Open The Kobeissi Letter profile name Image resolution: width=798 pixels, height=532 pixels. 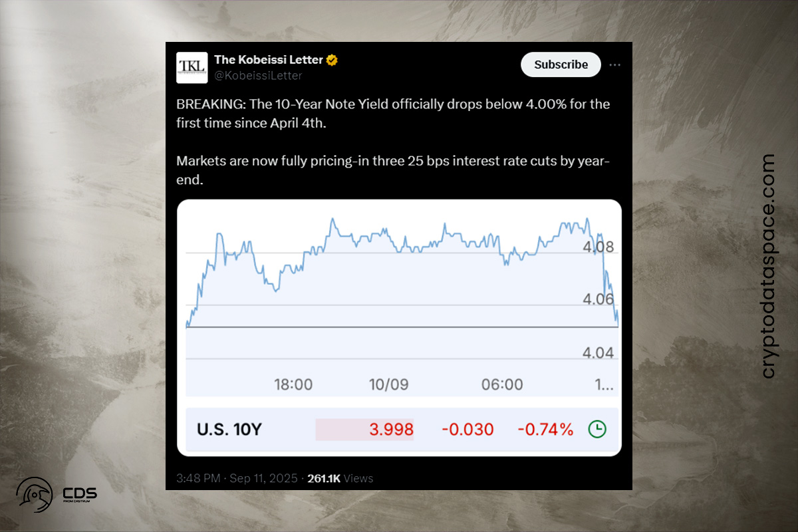click(268, 60)
